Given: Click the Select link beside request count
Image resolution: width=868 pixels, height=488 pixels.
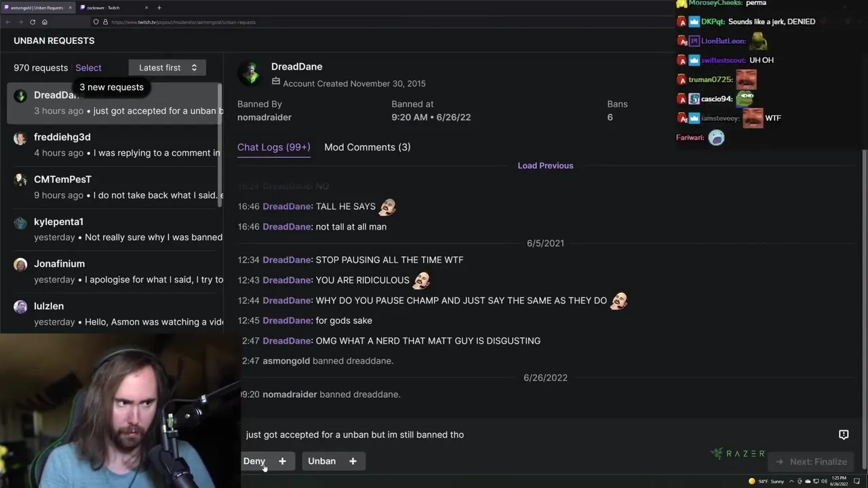Looking at the screenshot, I should [x=88, y=68].
